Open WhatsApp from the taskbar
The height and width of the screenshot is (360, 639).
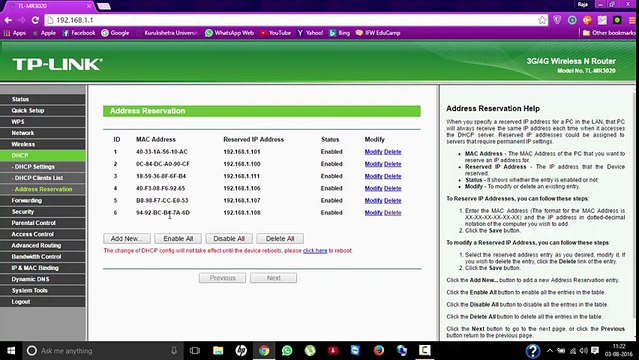(287, 351)
